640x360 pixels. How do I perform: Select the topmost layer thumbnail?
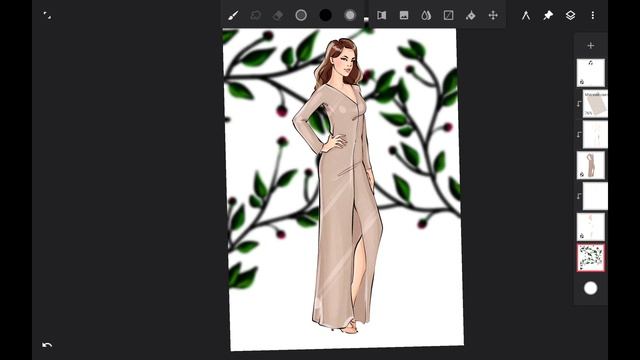click(591, 73)
